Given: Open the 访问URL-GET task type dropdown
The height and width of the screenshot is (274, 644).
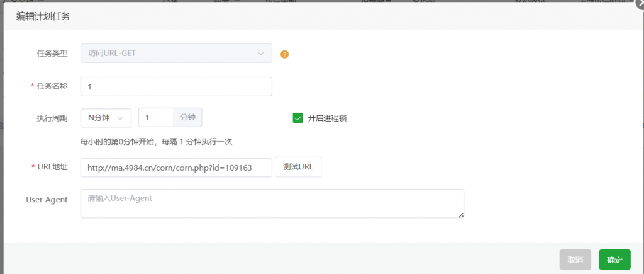Looking at the screenshot, I should click(176, 54).
